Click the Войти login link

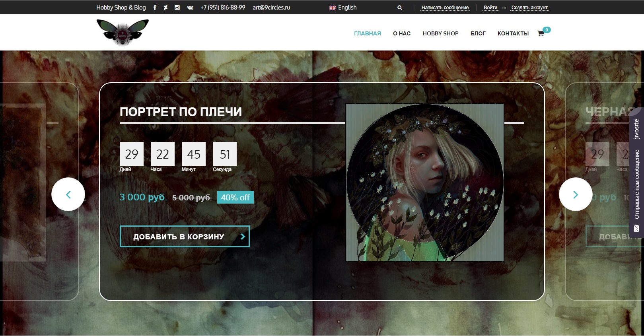click(x=490, y=8)
